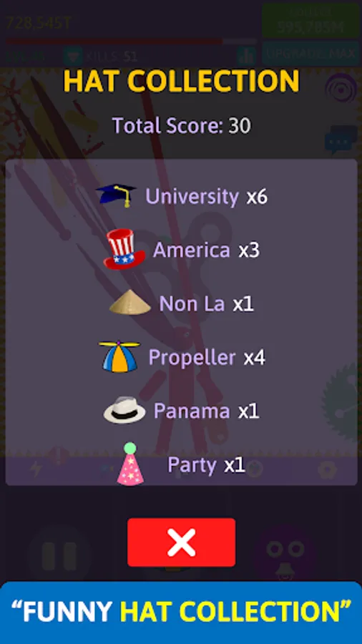362x644 pixels.
Task: Click the dimmed stats bar chart icon
Action: (246, 56)
